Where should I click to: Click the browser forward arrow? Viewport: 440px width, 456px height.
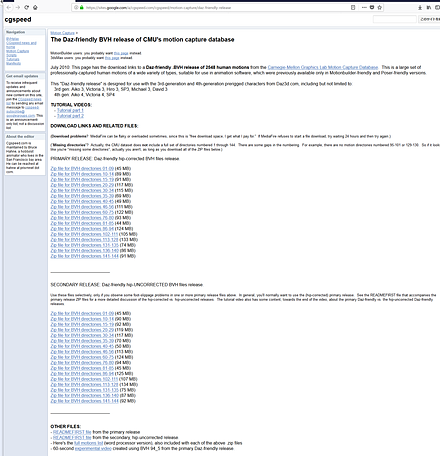[x=18, y=7]
